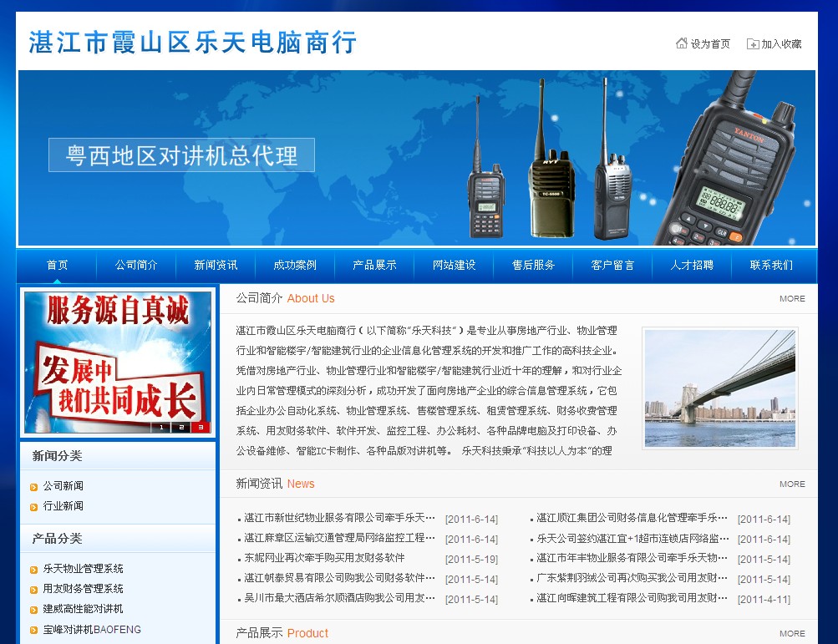Screen dimensions: 838x644
Task: Switch banner to slide 1
Action: pos(161,428)
